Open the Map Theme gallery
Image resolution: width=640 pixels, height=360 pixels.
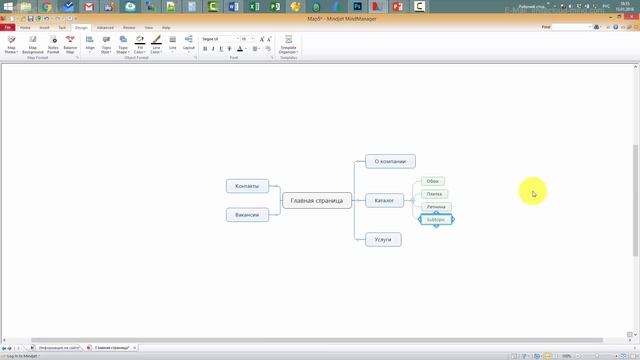point(11,44)
